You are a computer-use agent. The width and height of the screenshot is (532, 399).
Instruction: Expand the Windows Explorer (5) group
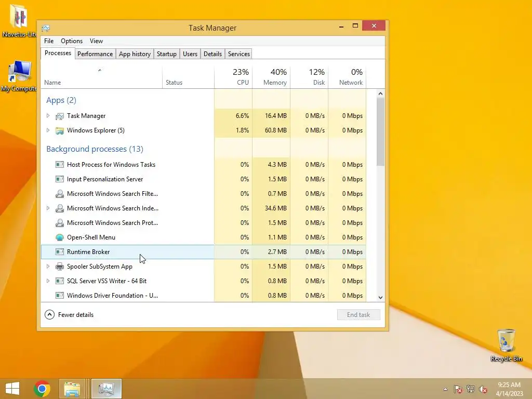coord(48,130)
